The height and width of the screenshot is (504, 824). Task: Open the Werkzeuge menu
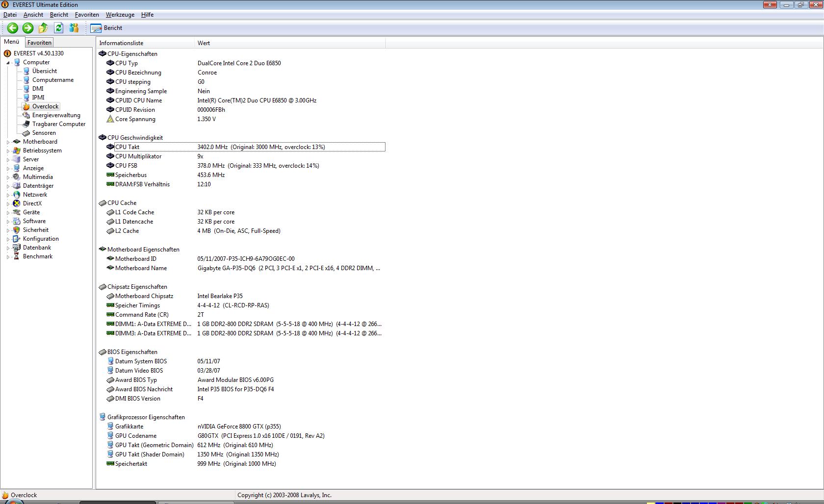120,15
